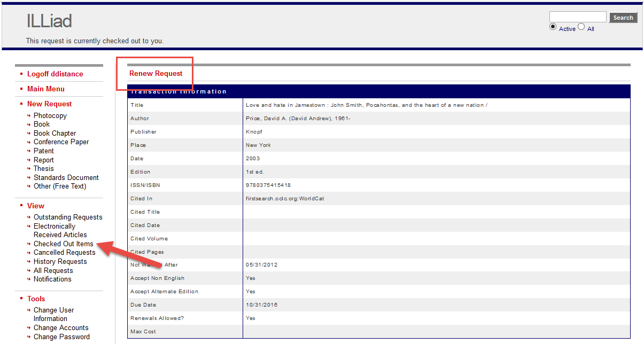Start a new Photocopy request
Viewport: 644px width, 344px height.
coord(50,115)
